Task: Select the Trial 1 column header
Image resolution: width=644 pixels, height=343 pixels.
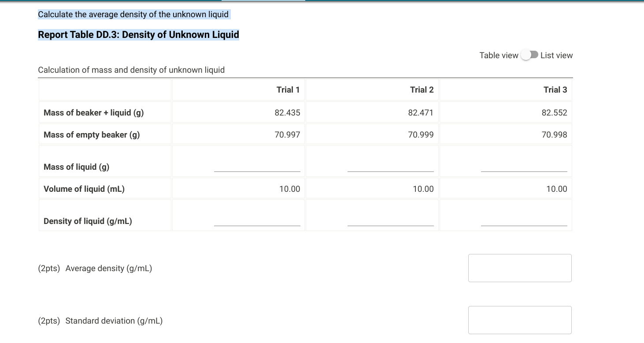Action: coord(288,89)
